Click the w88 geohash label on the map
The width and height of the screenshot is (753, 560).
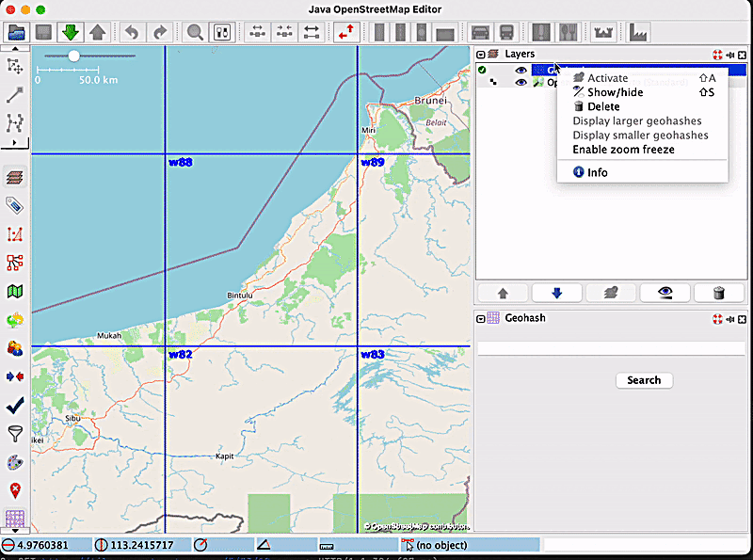click(x=181, y=162)
